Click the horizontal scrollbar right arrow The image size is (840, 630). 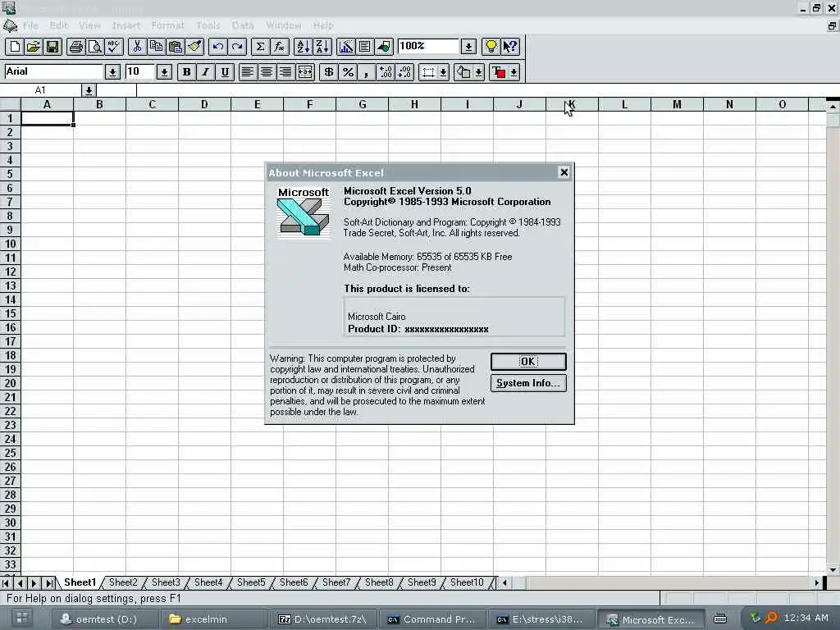pyautogui.click(x=816, y=583)
